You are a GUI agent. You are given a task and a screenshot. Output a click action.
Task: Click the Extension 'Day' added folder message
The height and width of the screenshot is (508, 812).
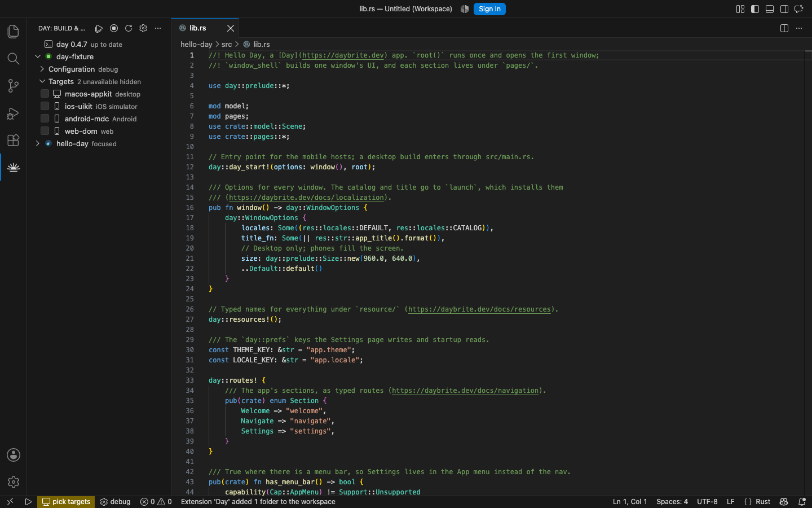click(258, 502)
